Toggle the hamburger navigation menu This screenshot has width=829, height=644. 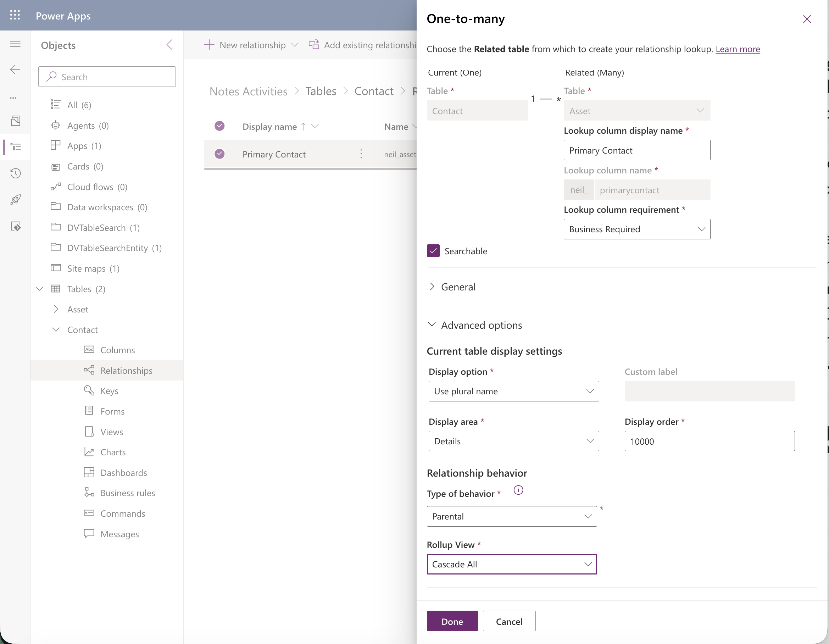coord(15,44)
